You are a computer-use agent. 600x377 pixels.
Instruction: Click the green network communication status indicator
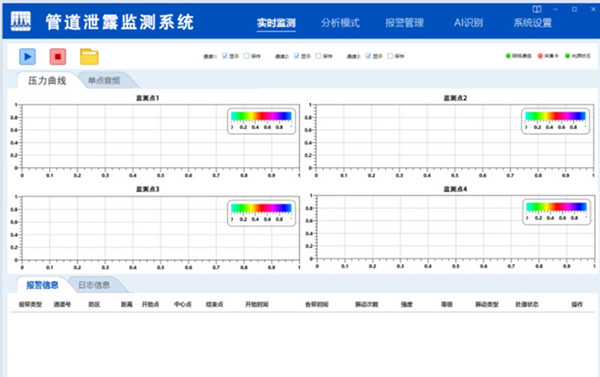click(x=508, y=56)
